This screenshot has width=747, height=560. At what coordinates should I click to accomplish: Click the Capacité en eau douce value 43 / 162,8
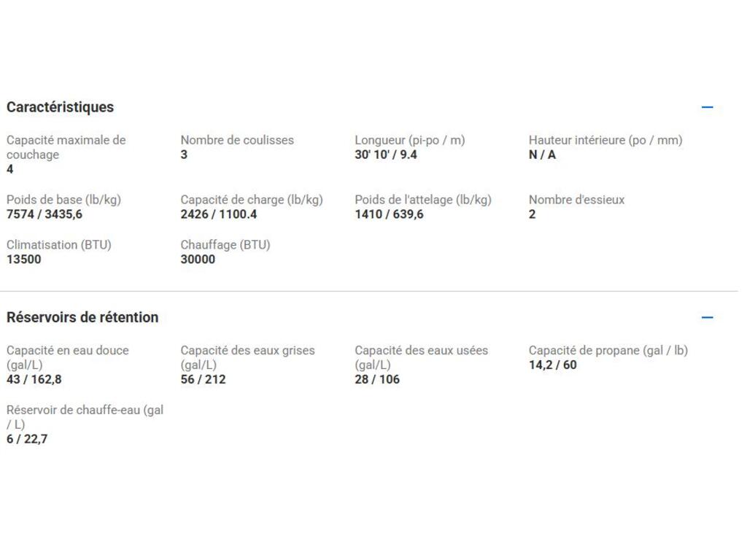point(34,379)
